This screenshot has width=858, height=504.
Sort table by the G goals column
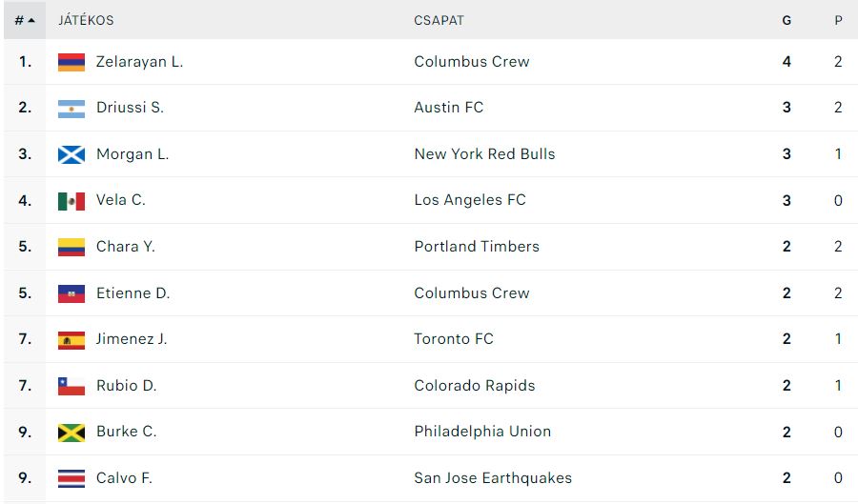click(x=786, y=21)
